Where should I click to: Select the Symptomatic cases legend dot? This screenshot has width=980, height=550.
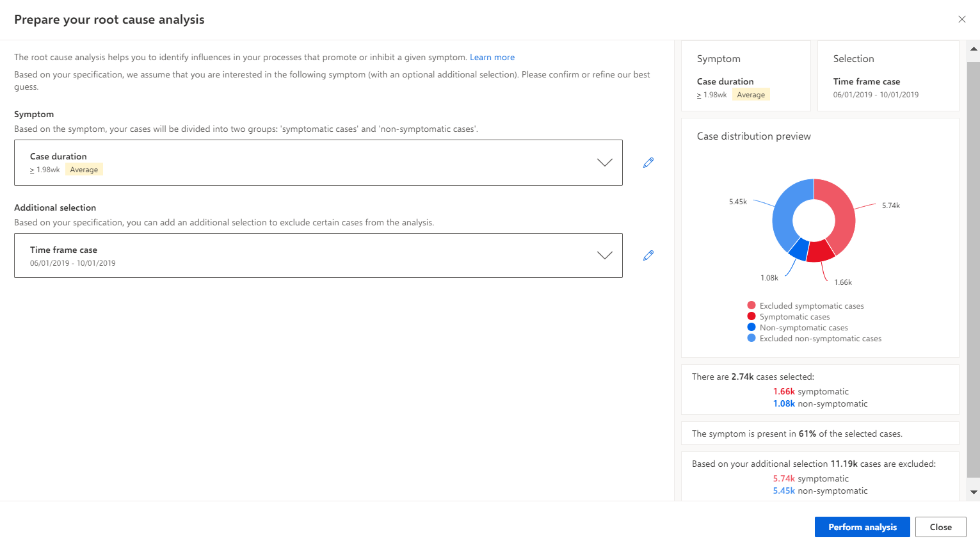point(751,316)
